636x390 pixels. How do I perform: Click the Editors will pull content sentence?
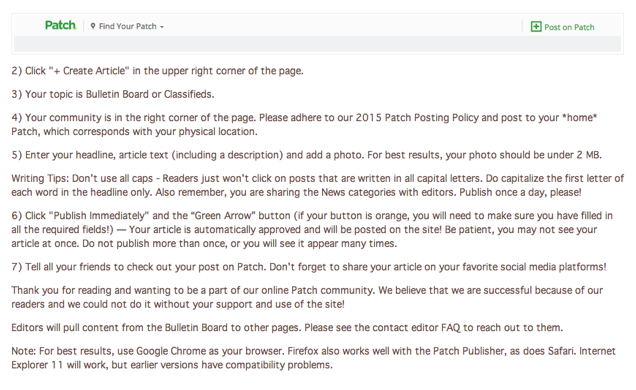[x=287, y=328]
